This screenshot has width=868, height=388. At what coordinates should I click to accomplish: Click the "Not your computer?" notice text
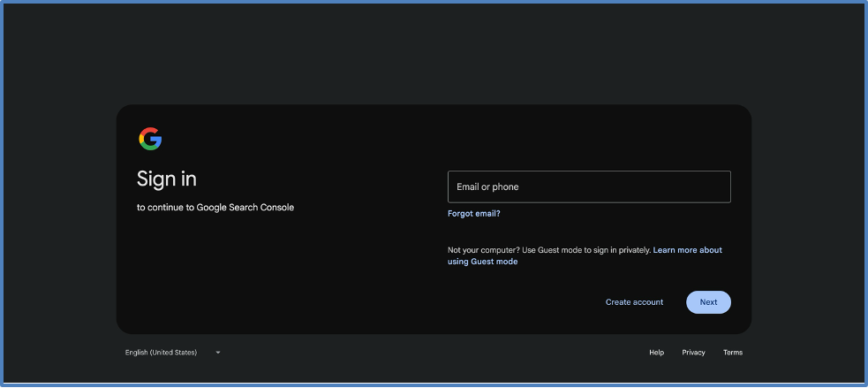point(482,250)
